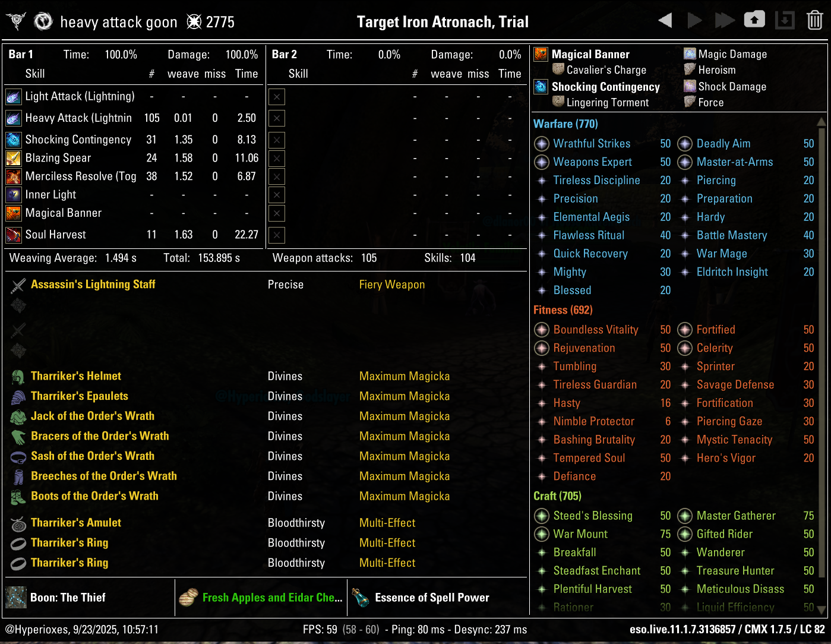Collapse the Craft (705) section

tap(557, 495)
